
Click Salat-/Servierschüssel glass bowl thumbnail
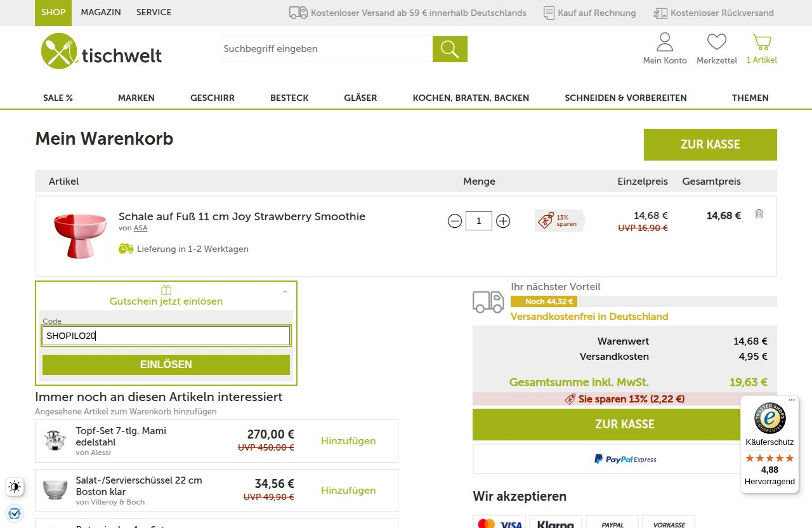(x=55, y=490)
